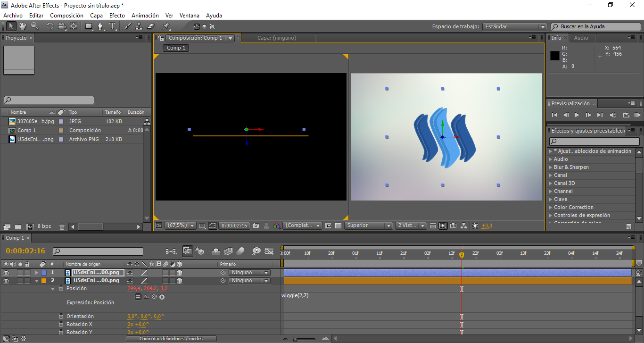The height and width of the screenshot is (343, 644).
Task: Select the Selection arrow tool
Action: tap(10, 26)
